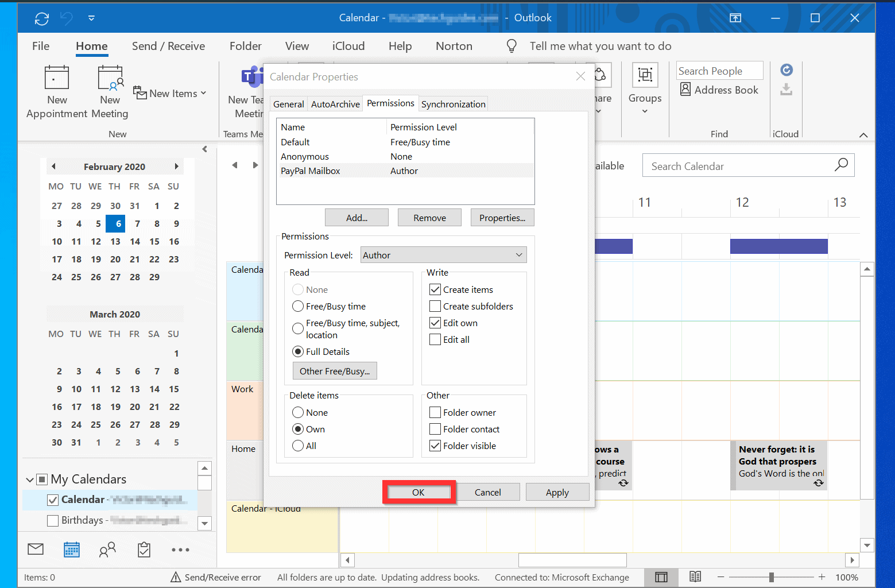Open the New Items dropdown
The image size is (895, 588).
169,93
